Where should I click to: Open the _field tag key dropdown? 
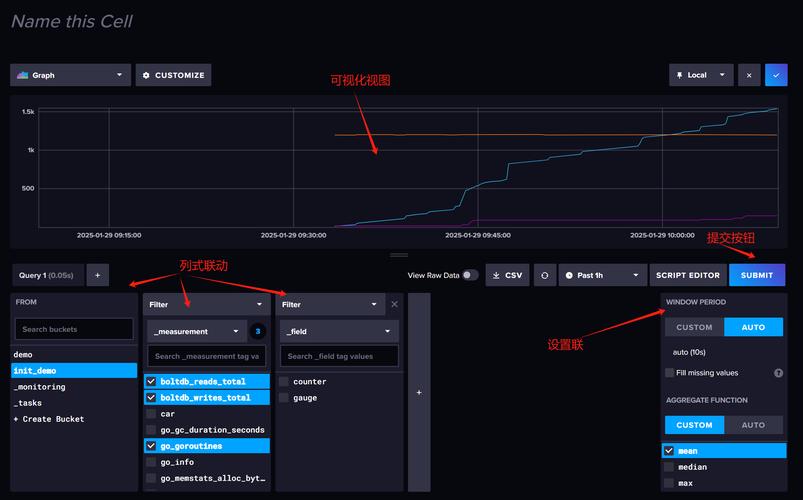click(x=339, y=331)
